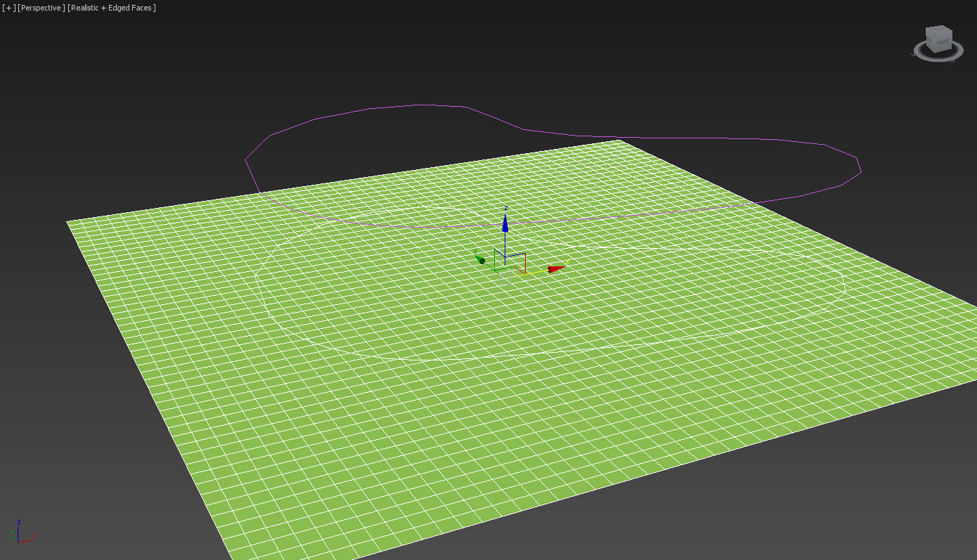Open the Realistic + Edged Faces shading menu
Viewport: 977px width, 560px height.
[112, 8]
